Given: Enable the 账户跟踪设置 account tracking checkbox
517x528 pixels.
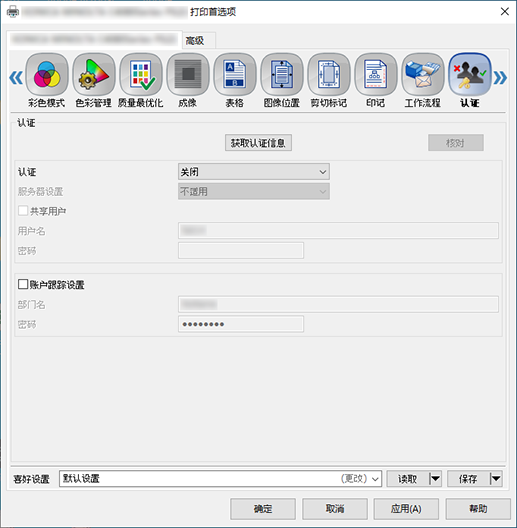Looking at the screenshot, I should 23,285.
